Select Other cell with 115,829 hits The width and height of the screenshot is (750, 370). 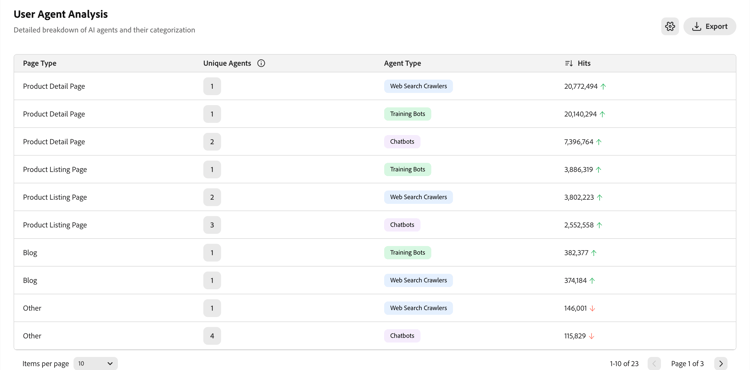pos(32,336)
